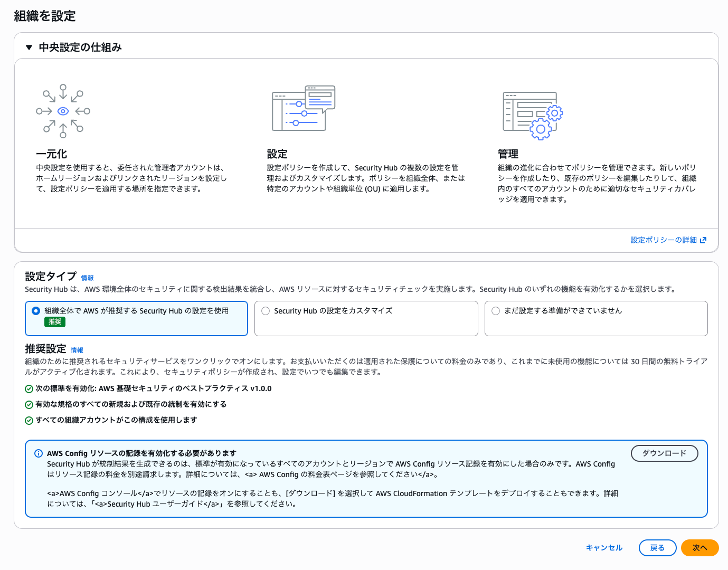Click the 管理 gears illustration icon
The width and height of the screenshot is (728, 570).
[x=533, y=116]
